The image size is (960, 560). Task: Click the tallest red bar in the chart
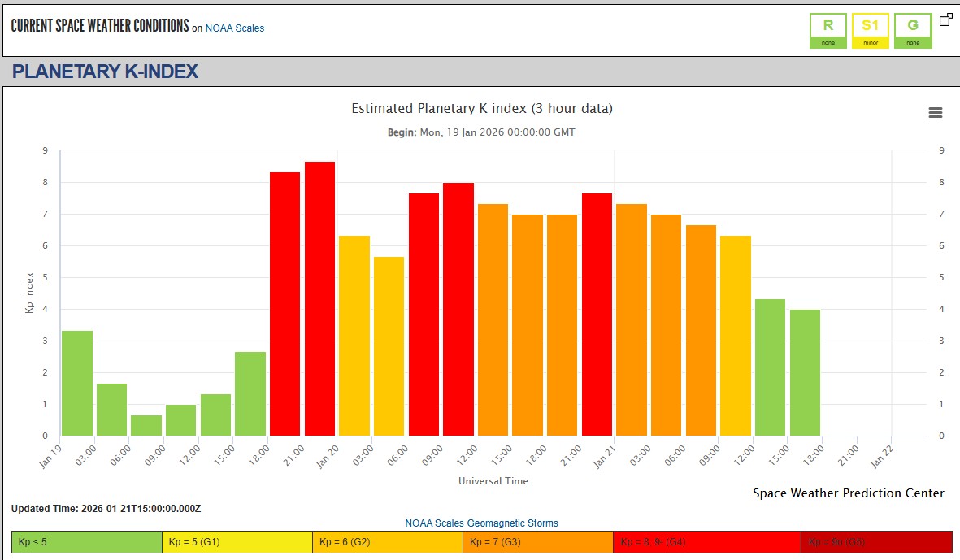(319, 299)
